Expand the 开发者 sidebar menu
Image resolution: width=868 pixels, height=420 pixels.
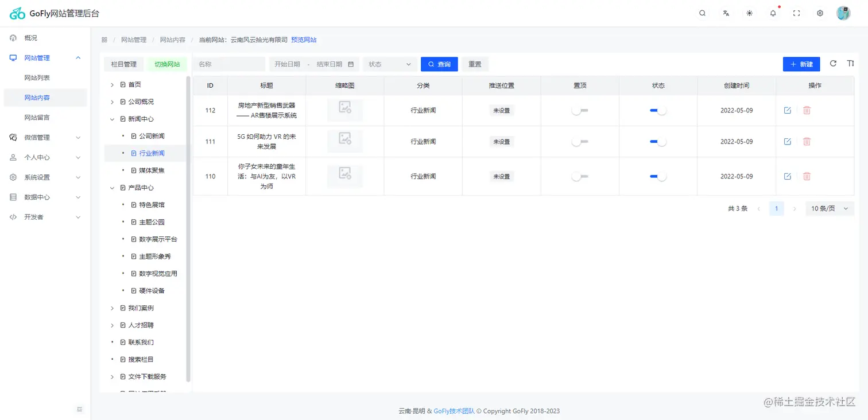click(x=45, y=217)
